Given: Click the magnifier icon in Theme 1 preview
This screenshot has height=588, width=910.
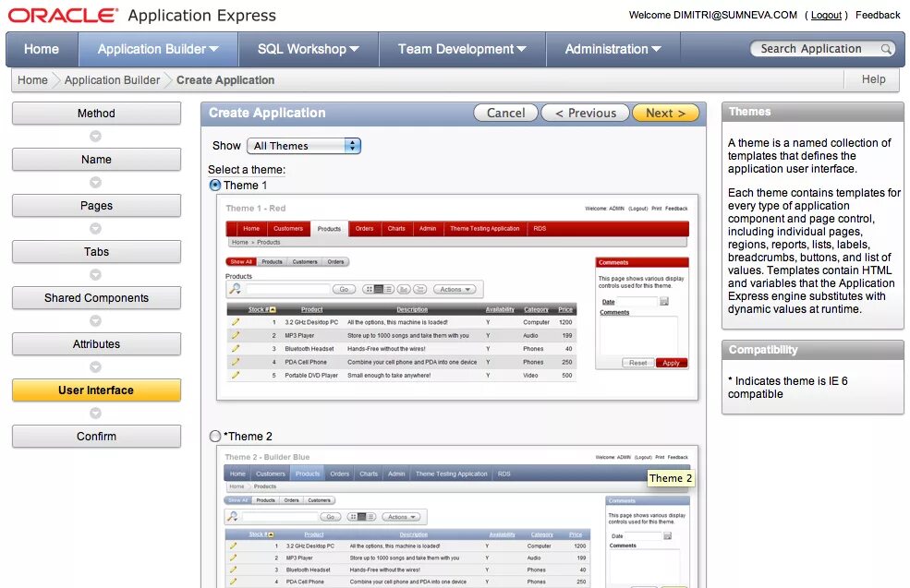Looking at the screenshot, I should (x=235, y=288).
